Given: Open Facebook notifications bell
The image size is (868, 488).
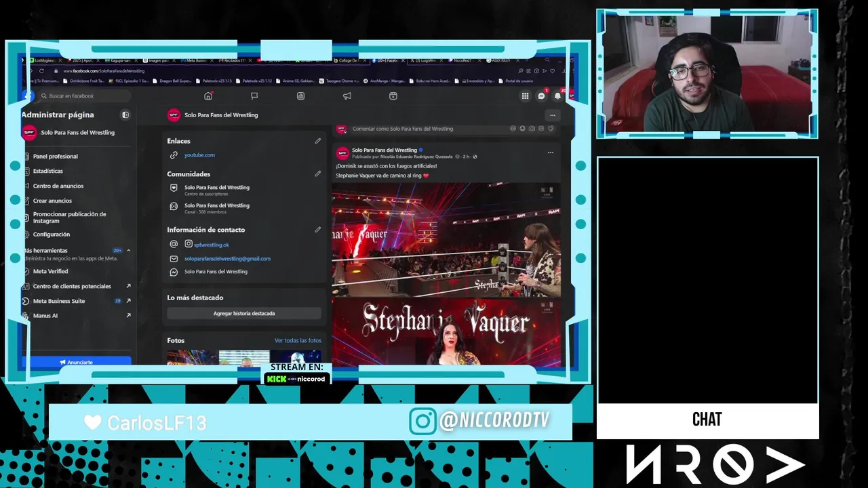Looking at the screenshot, I should click(x=557, y=96).
